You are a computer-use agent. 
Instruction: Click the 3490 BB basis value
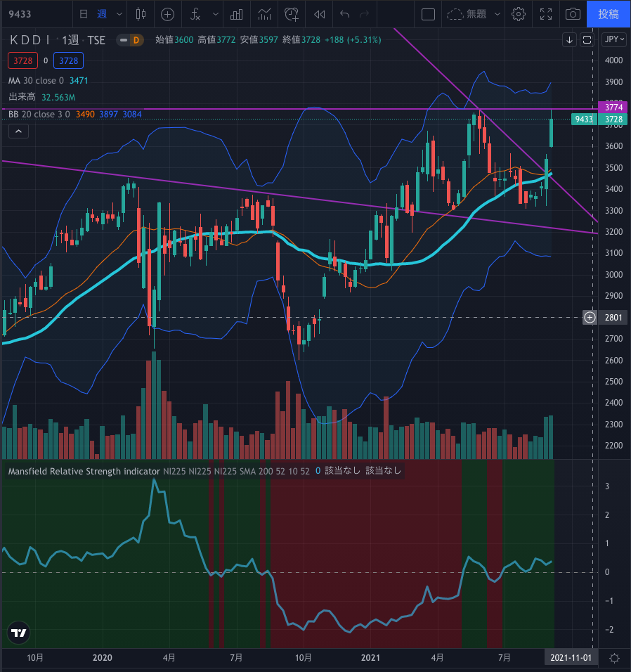click(x=85, y=114)
